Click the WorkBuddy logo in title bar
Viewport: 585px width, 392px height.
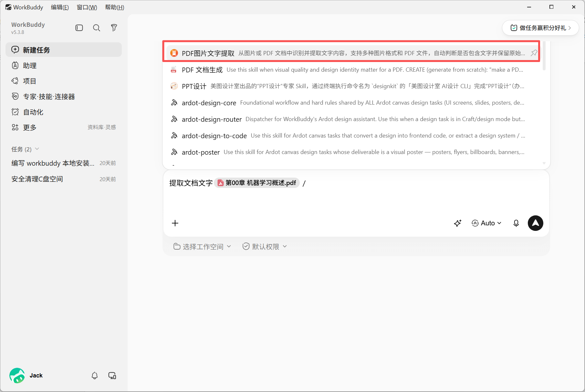(8, 7)
